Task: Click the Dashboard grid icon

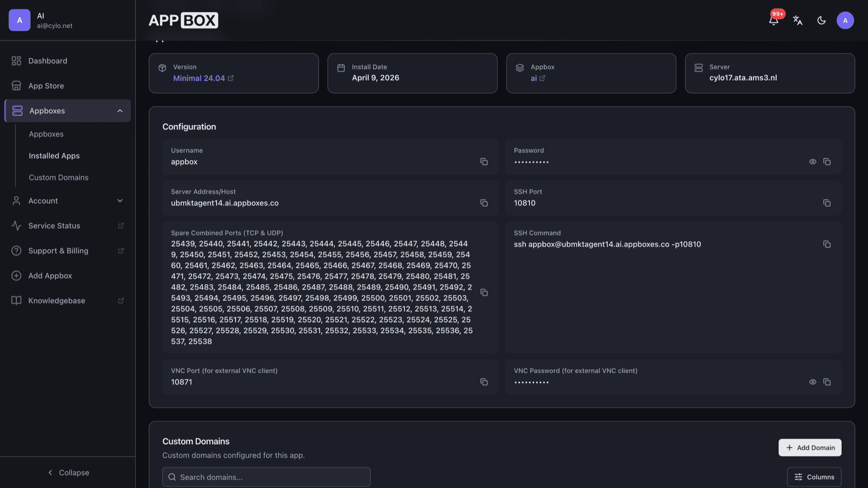Action: (x=16, y=61)
